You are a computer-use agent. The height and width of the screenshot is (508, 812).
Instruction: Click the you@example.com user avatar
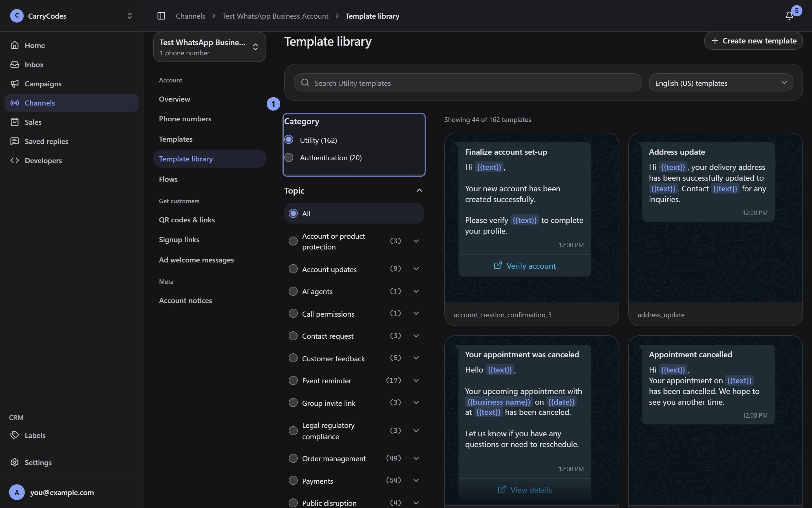[17, 492]
